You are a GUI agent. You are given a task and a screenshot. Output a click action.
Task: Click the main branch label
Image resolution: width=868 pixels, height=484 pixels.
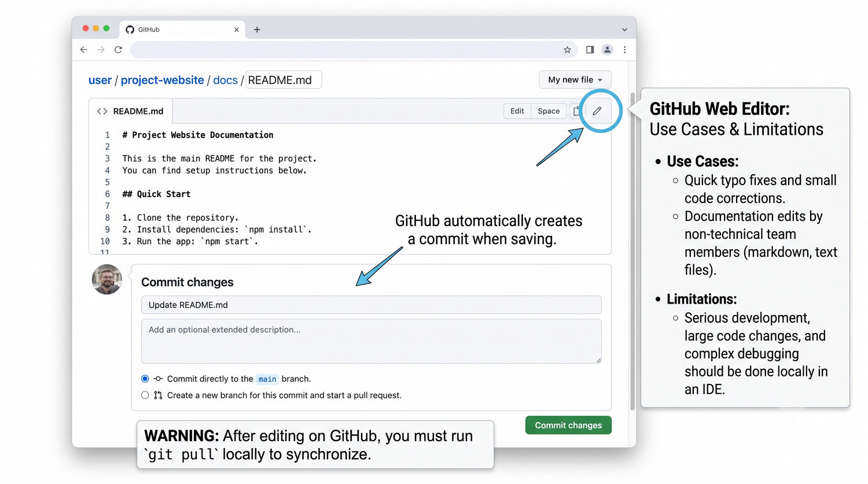point(267,379)
